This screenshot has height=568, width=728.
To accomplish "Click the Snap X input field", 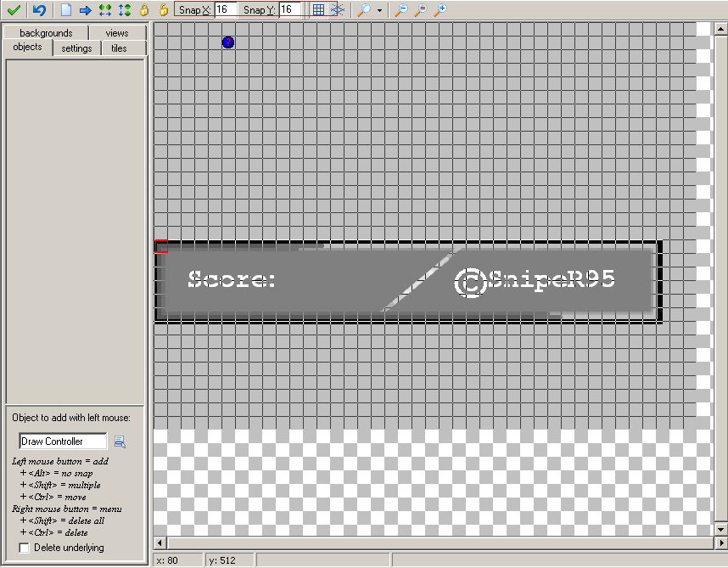I will tap(225, 9).
